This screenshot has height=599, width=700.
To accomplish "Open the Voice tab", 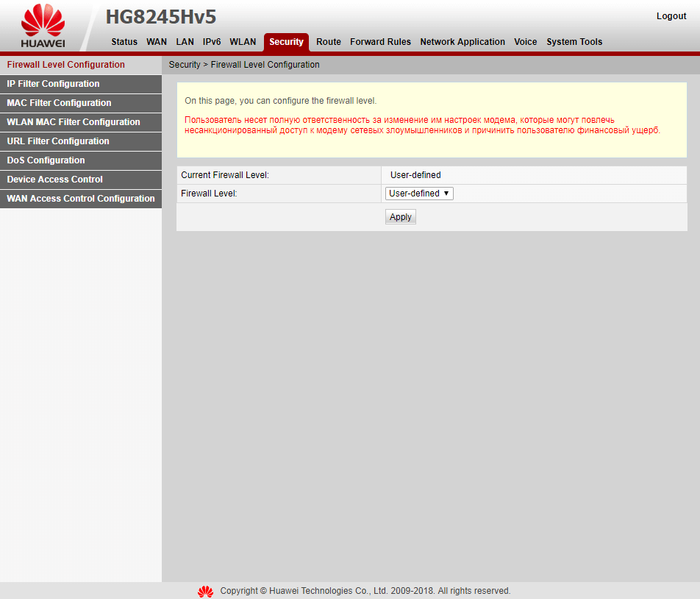I will coord(525,42).
